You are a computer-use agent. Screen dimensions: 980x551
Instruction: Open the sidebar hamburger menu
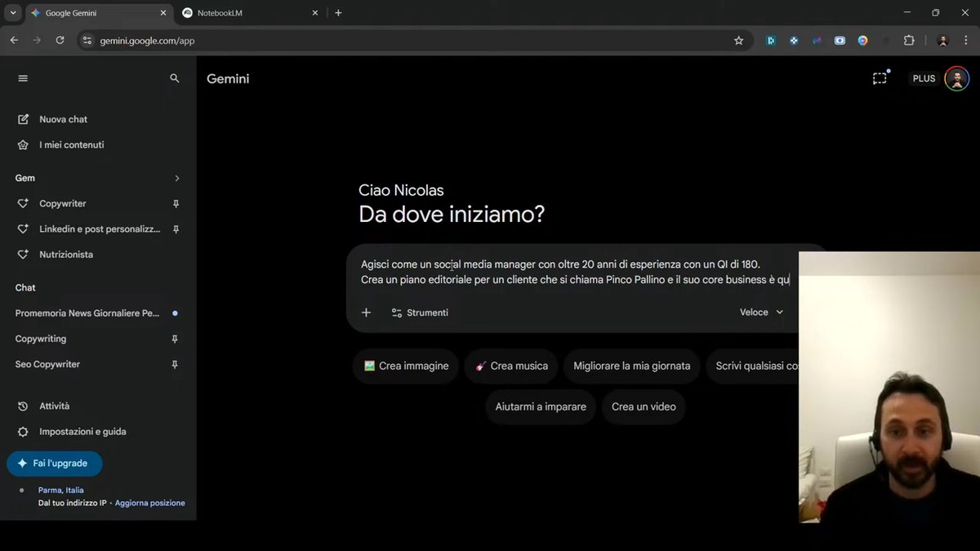pos(23,78)
